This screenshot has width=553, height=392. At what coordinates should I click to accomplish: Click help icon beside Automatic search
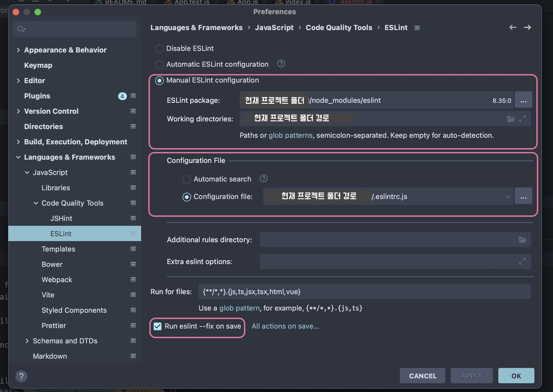[263, 179]
